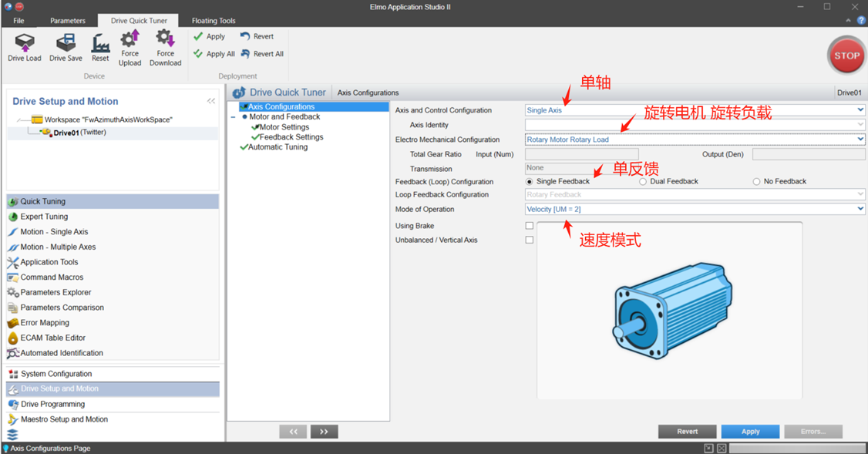Viewport: 868px width, 454px height.
Task: Click the Gear Ratio Output (Den) field
Action: [x=808, y=154]
